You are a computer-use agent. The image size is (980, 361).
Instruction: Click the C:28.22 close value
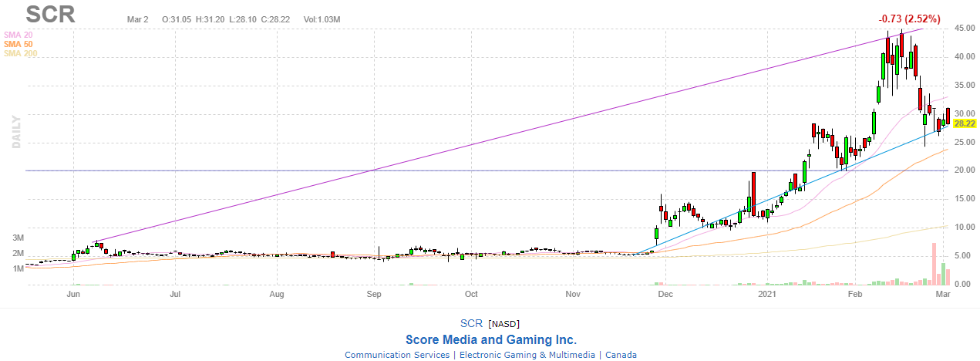click(x=274, y=19)
